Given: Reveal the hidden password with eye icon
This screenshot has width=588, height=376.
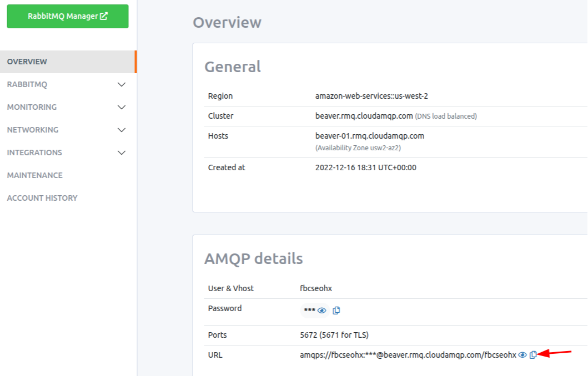Looking at the screenshot, I should pos(321,311).
